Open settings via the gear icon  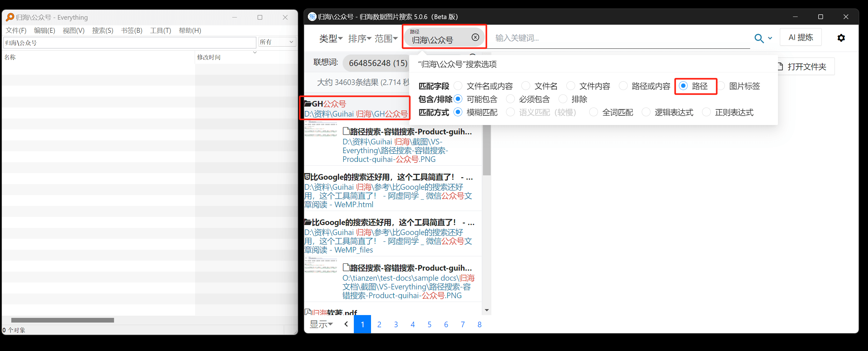pos(841,38)
